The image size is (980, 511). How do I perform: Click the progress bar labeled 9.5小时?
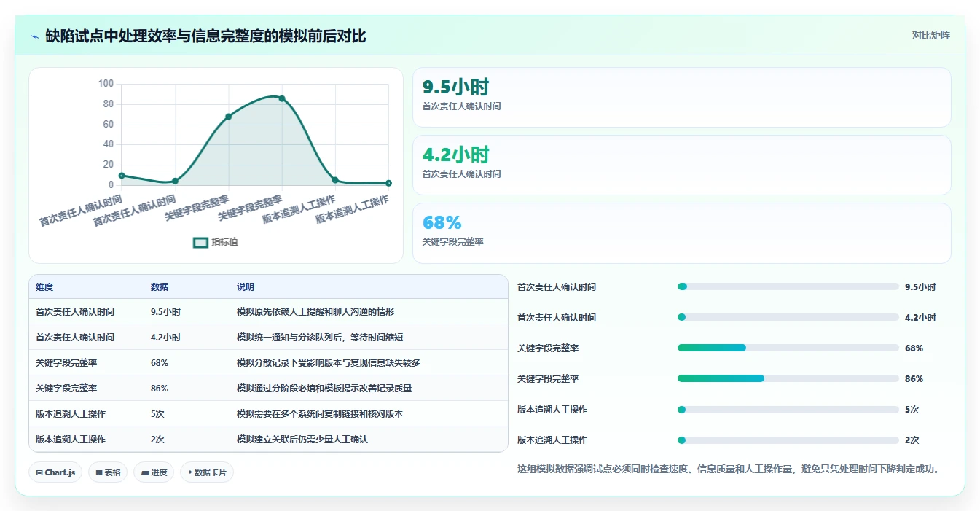click(788, 286)
